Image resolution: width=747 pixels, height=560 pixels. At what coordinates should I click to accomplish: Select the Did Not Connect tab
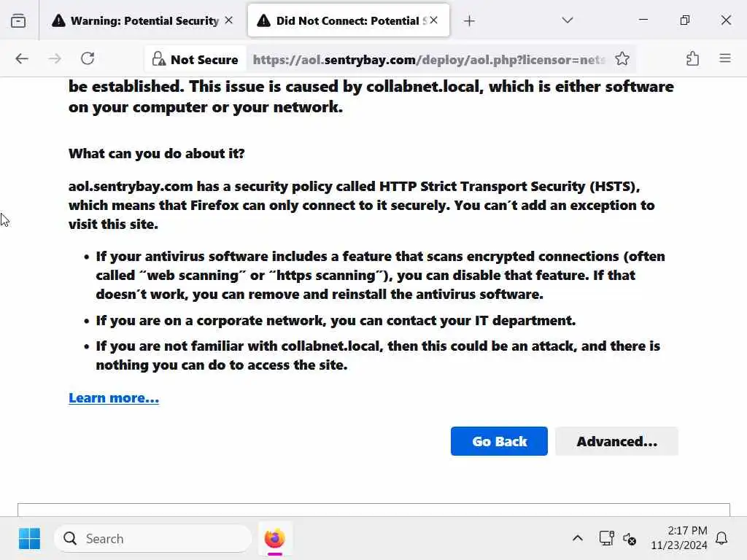(343, 20)
